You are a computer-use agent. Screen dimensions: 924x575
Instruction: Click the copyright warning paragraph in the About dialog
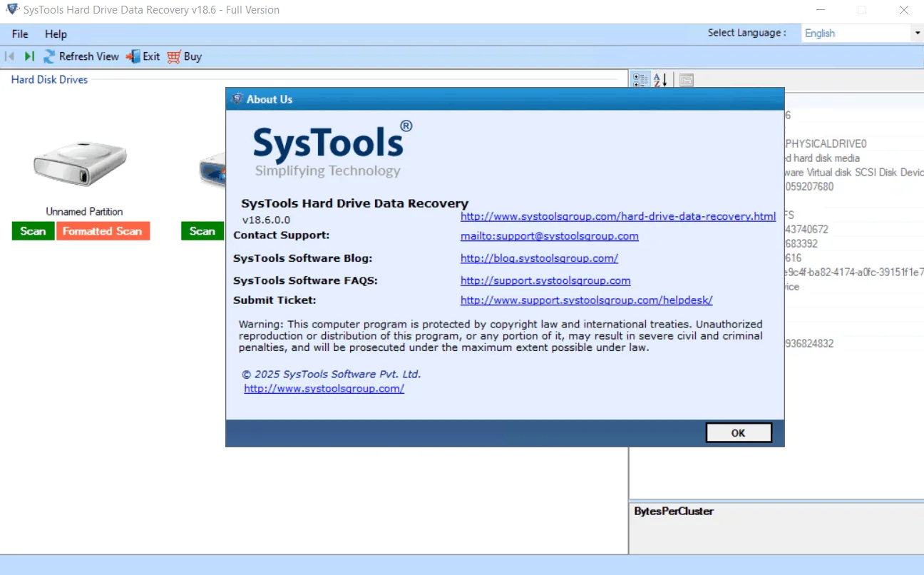(x=500, y=336)
